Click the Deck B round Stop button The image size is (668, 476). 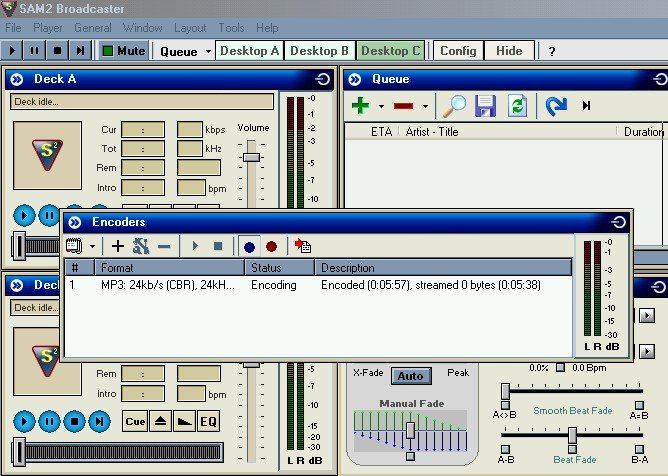74,422
